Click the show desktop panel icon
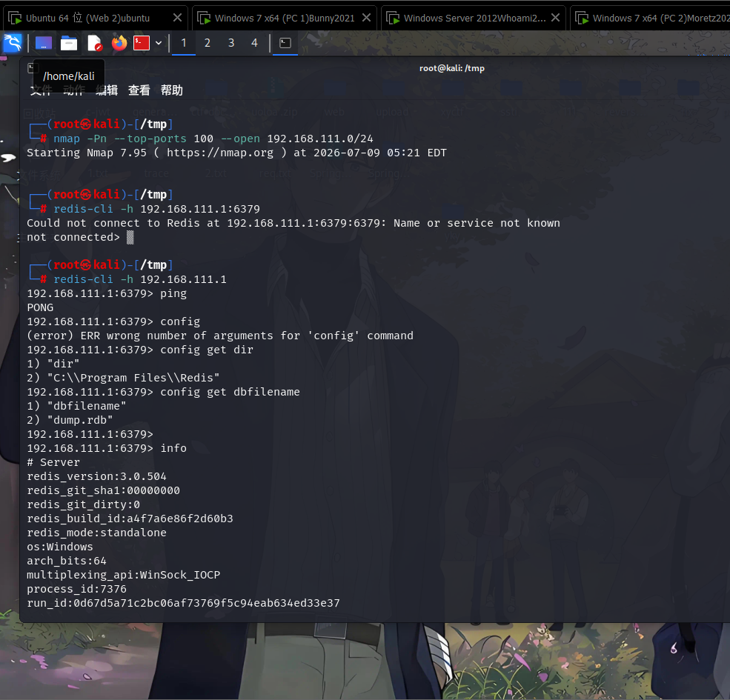Screen dimensions: 730x700 click(44, 43)
